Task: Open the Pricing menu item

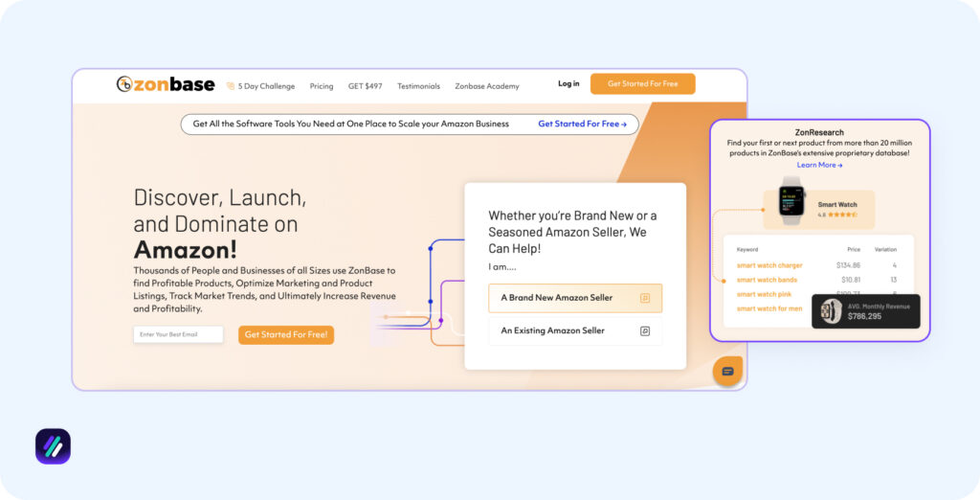Action: (322, 86)
